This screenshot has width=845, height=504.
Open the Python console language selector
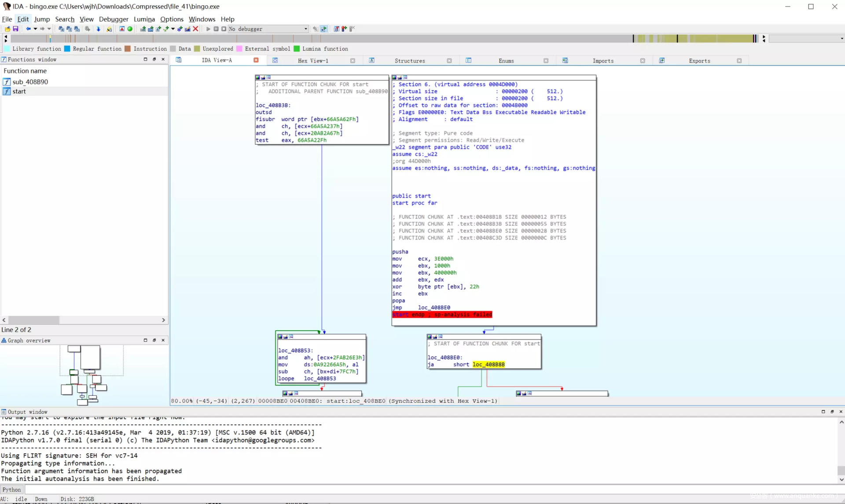12,489
